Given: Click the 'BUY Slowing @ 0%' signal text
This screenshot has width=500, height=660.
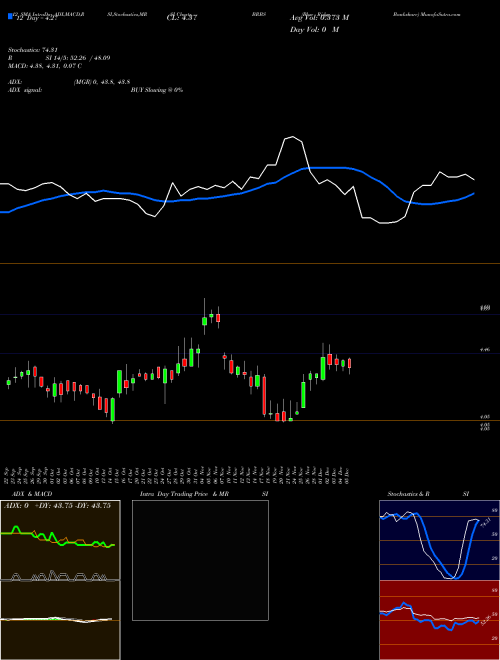Looking at the screenshot, I should tap(157, 90).
